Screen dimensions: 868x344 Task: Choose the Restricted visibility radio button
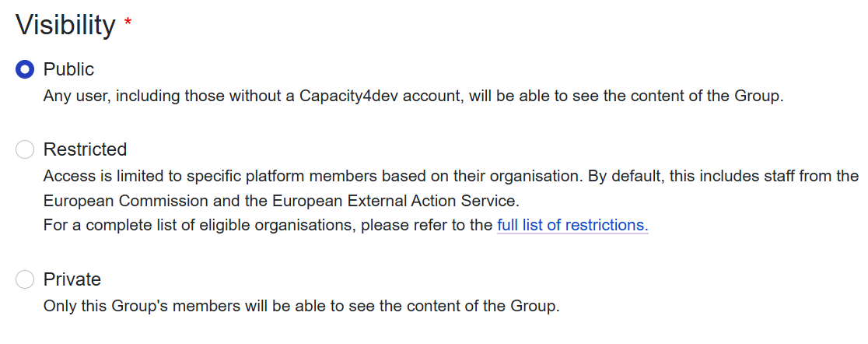pyautogui.click(x=26, y=149)
